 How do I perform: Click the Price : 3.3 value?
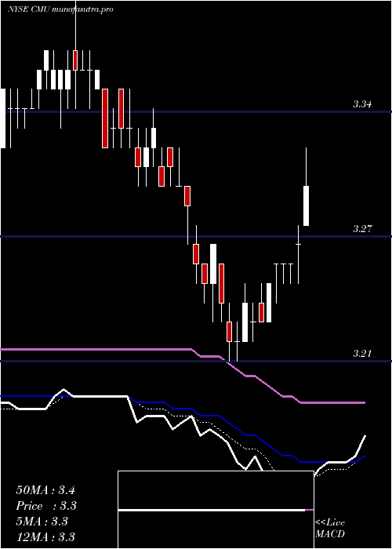point(46,506)
